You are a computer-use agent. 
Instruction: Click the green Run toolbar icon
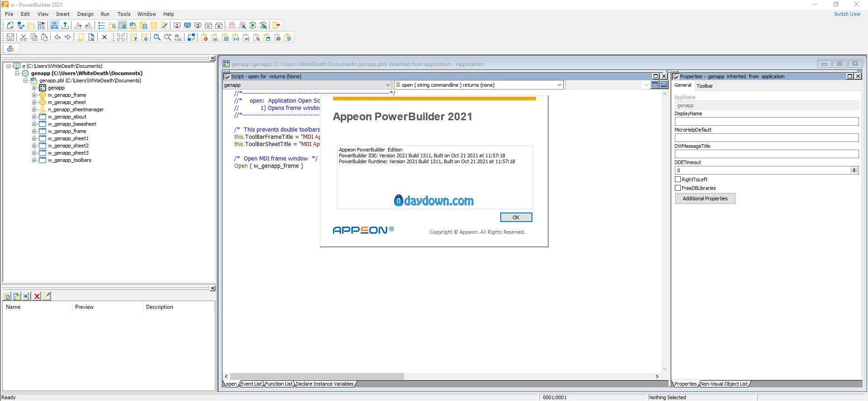click(x=253, y=25)
